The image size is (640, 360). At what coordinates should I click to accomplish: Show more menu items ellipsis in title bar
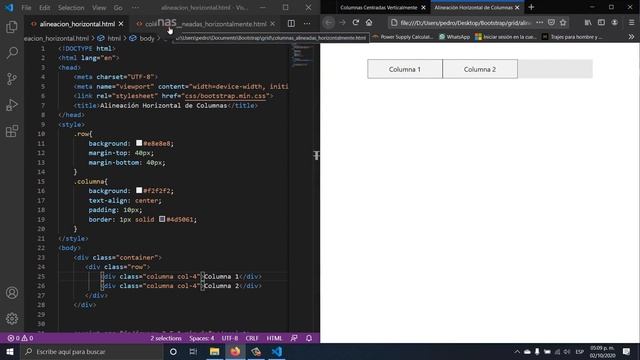136,8
